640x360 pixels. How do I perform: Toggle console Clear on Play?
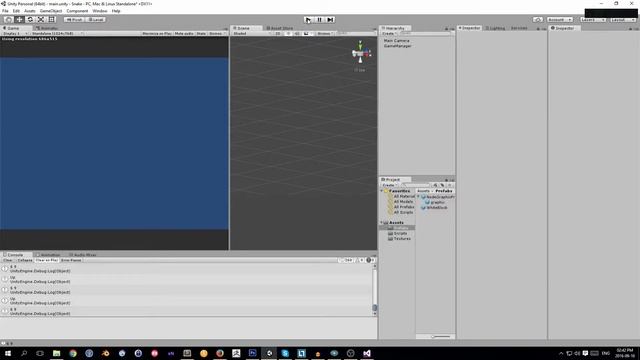47,260
